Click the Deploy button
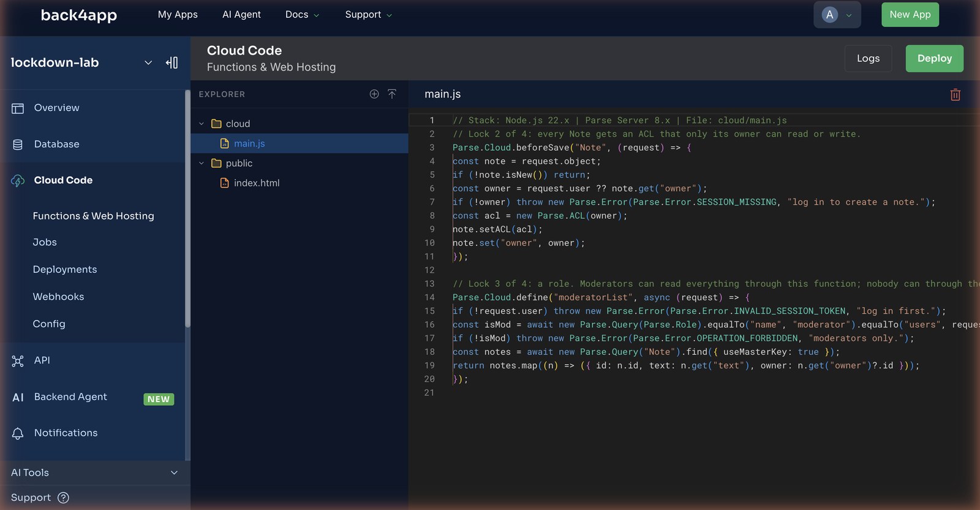The image size is (980, 510). pyautogui.click(x=935, y=58)
